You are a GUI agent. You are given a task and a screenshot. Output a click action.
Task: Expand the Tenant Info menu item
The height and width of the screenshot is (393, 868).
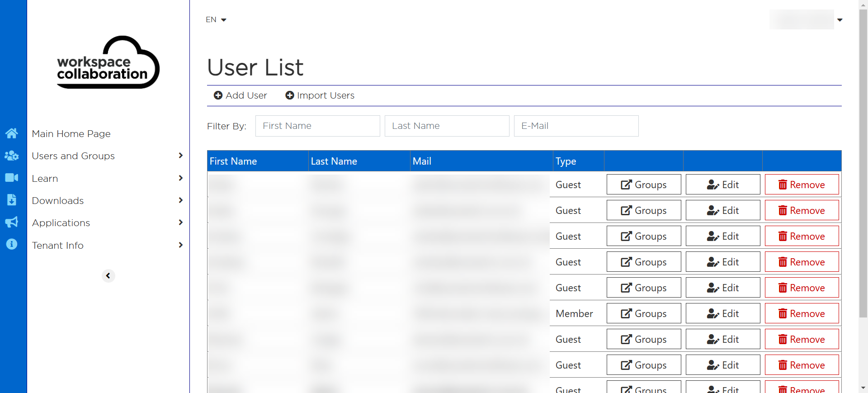(108, 246)
